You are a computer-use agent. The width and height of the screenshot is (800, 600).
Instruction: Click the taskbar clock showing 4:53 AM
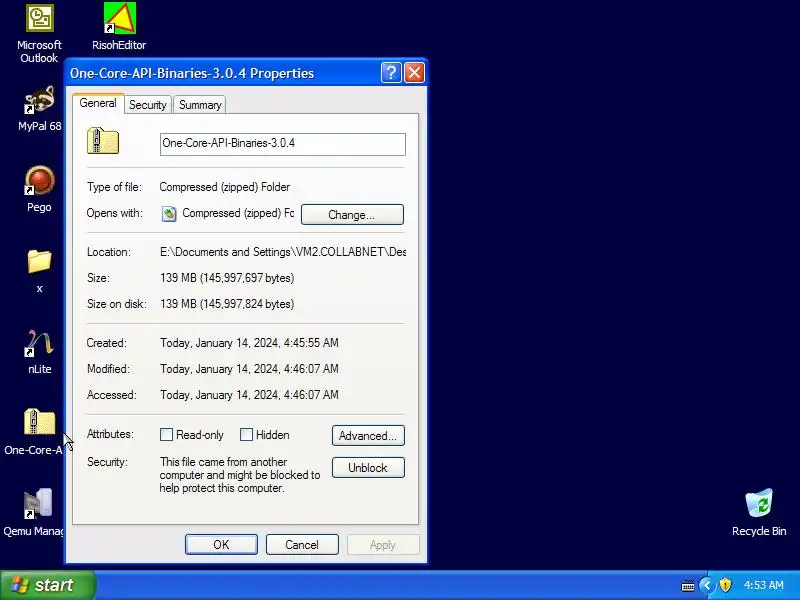pos(763,585)
